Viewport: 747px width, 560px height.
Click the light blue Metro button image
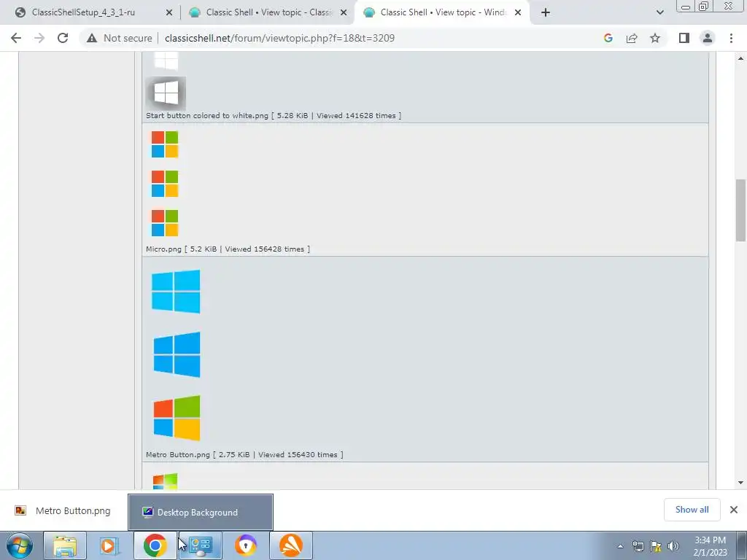176,292
